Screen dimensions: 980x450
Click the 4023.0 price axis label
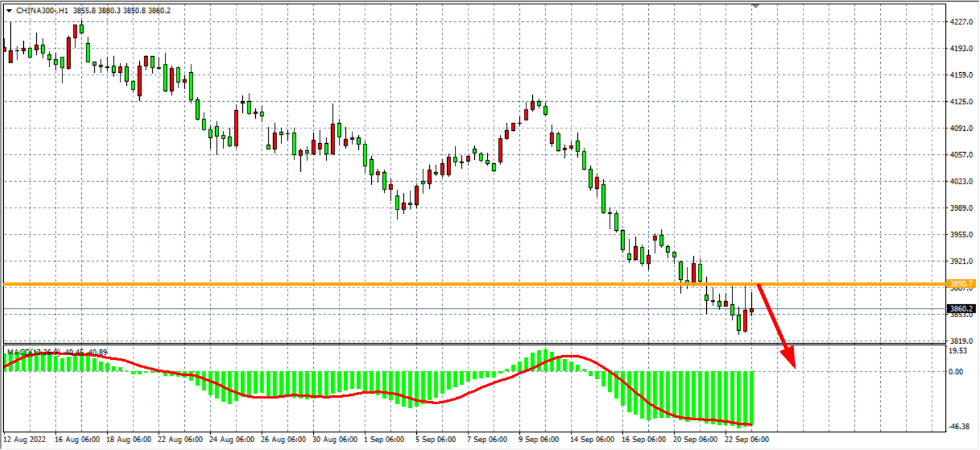point(961,181)
